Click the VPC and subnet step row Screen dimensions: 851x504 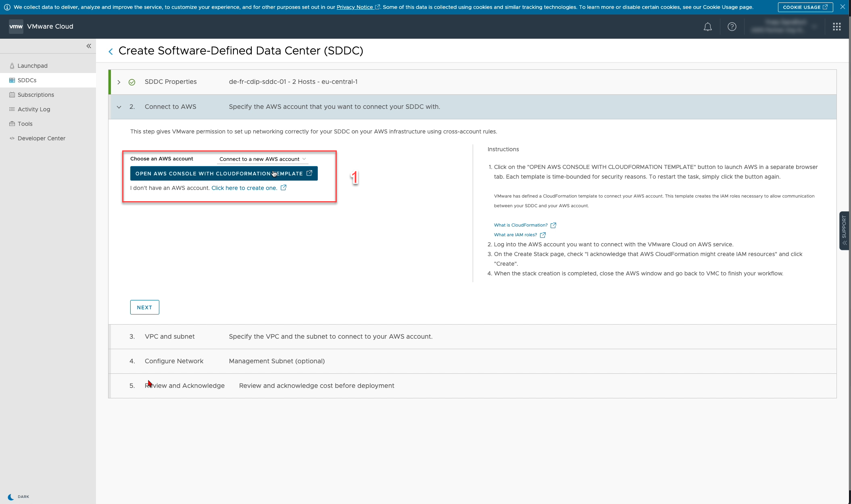click(x=472, y=337)
